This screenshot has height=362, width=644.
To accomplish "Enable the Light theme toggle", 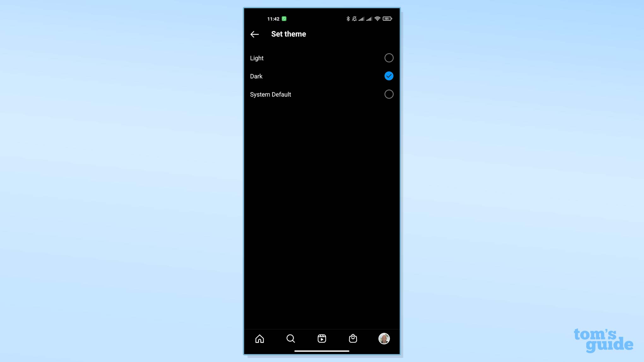I will 389,58.
